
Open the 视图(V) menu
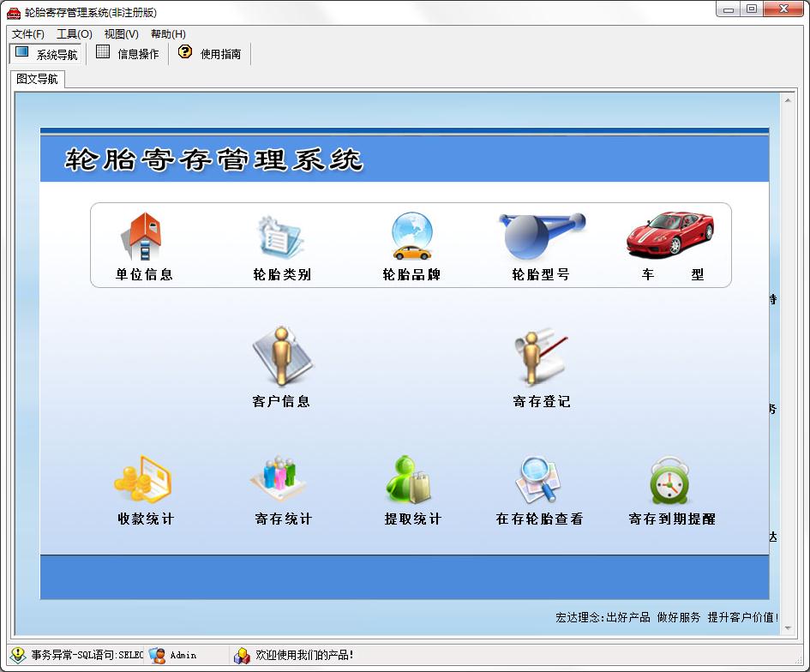tap(122, 34)
